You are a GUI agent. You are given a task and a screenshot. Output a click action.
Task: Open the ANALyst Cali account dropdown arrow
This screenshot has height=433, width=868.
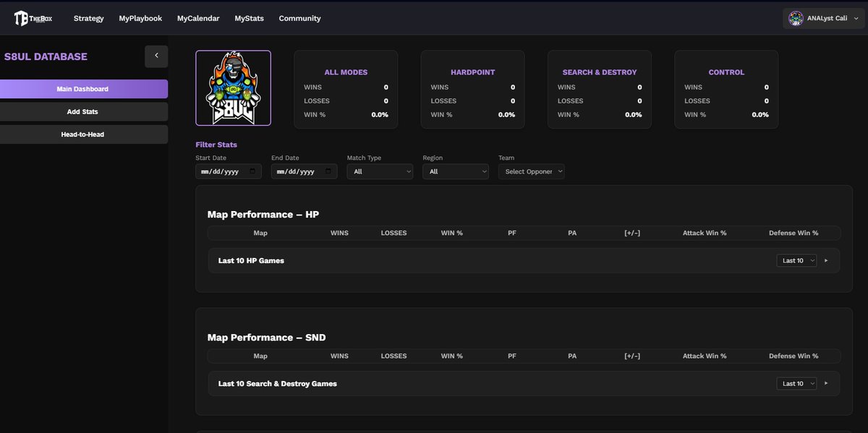[855, 18]
